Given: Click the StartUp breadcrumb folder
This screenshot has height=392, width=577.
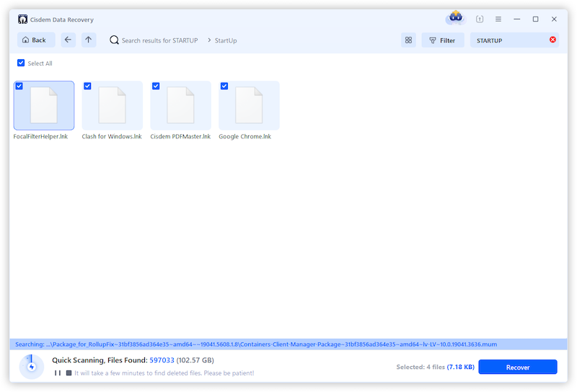Looking at the screenshot, I should [x=226, y=40].
